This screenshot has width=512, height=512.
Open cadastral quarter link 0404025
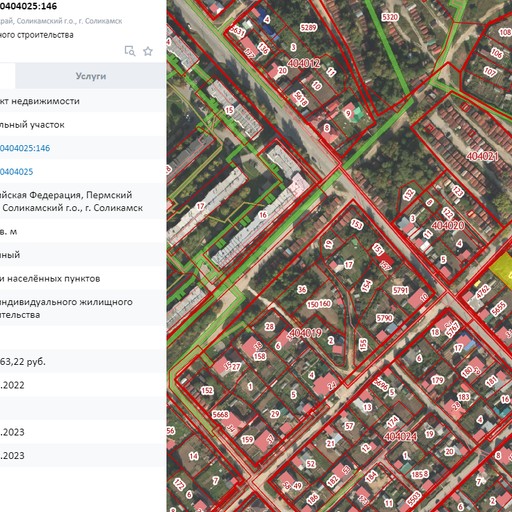coord(16,172)
